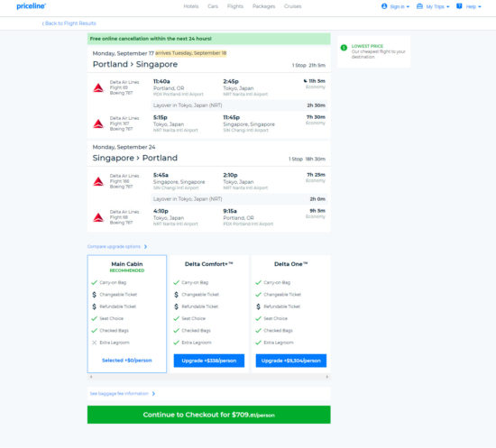Click the Delta Comfort+ card title
Image resolution: width=496 pixels, height=448 pixels.
[209, 264]
